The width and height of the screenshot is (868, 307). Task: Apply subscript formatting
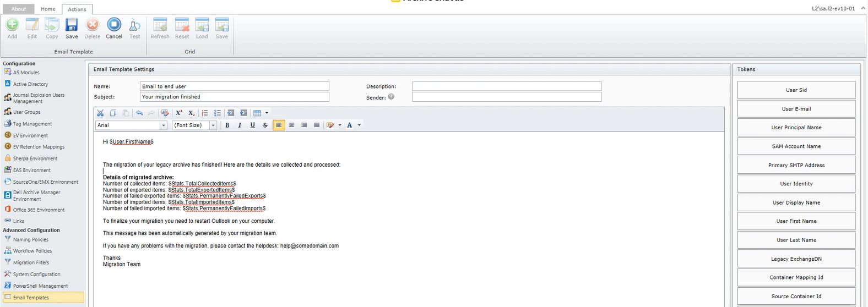(x=192, y=113)
